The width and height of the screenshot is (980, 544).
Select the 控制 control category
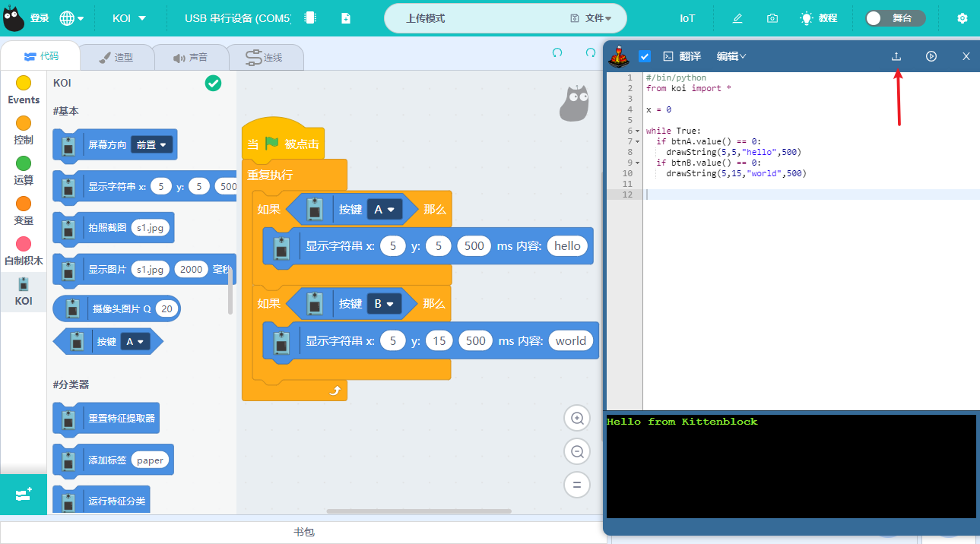click(x=24, y=131)
